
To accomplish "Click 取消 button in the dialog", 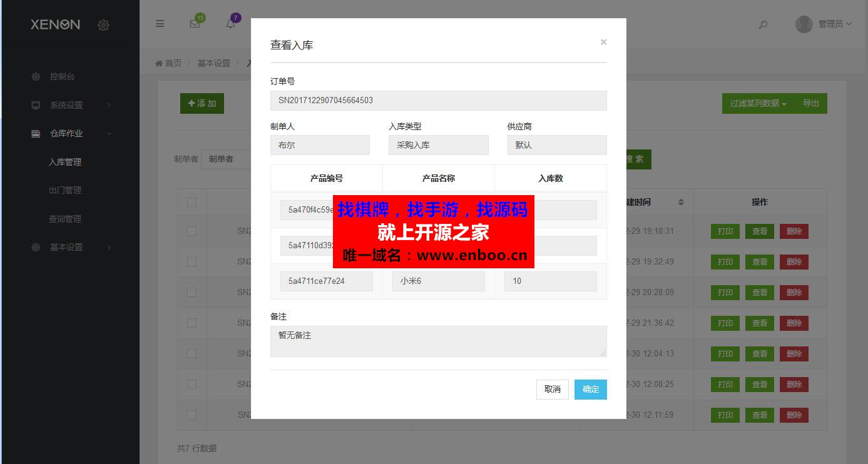I will (x=552, y=389).
